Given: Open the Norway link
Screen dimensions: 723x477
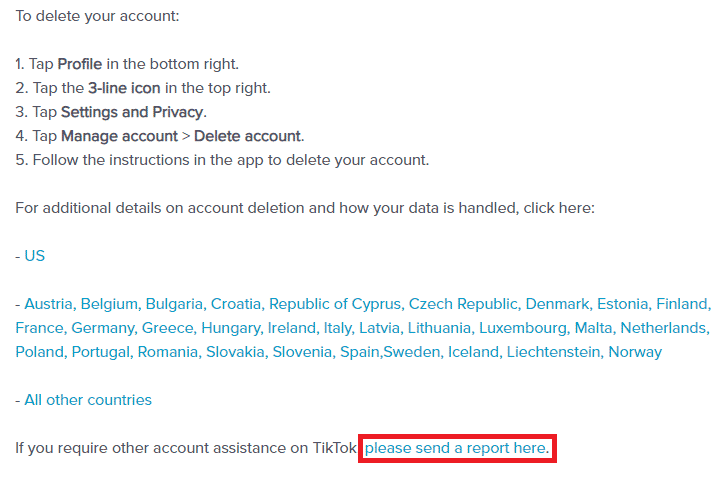Looking at the screenshot, I should pyautogui.click(x=635, y=352).
